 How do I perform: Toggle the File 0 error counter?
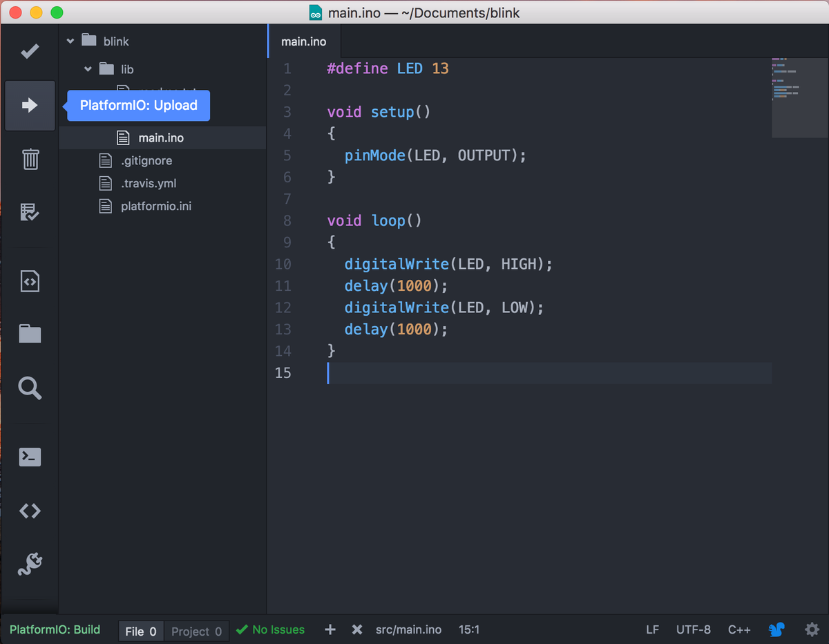pos(140,631)
